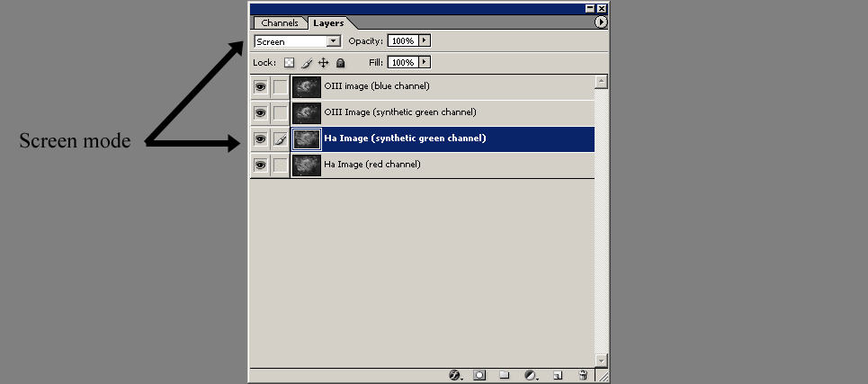Toggle the Lock all padlock
868x384 pixels.
[339, 63]
